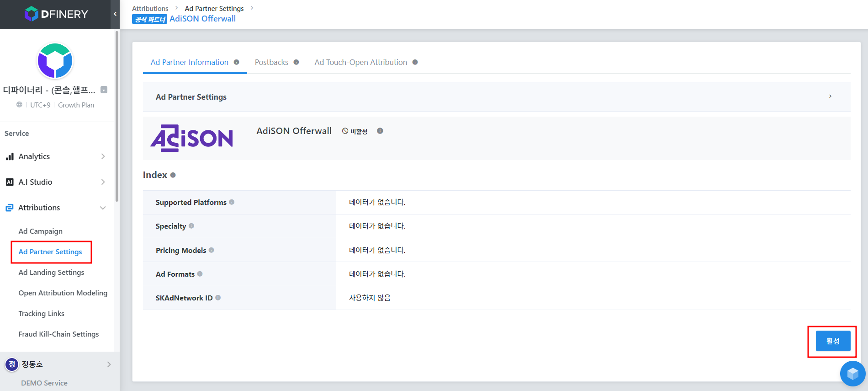Image resolution: width=868 pixels, height=391 pixels.
Task: Click the A.I Studio icon
Action: click(10, 182)
